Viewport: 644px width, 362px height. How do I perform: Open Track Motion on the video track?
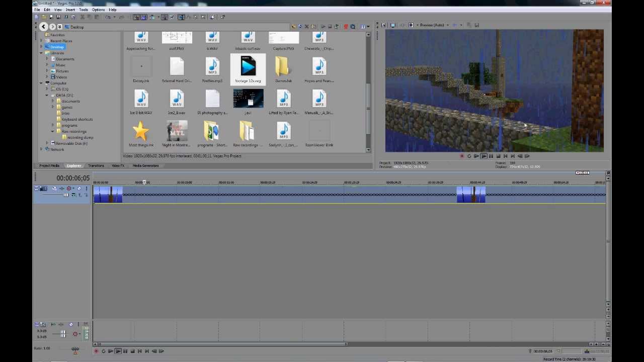(x=54, y=189)
